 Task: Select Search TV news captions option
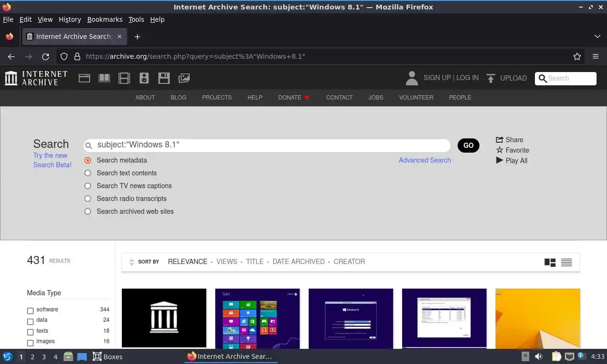pyautogui.click(x=88, y=186)
